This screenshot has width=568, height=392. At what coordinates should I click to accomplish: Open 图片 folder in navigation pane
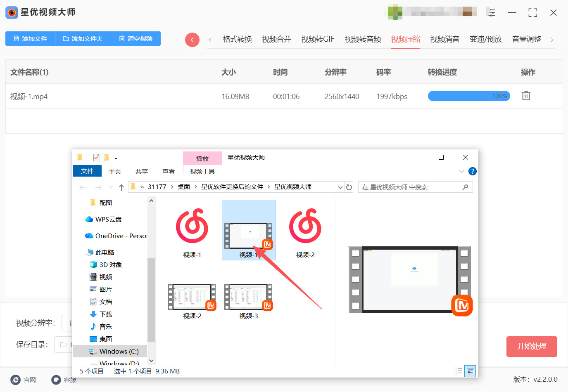[101, 290]
